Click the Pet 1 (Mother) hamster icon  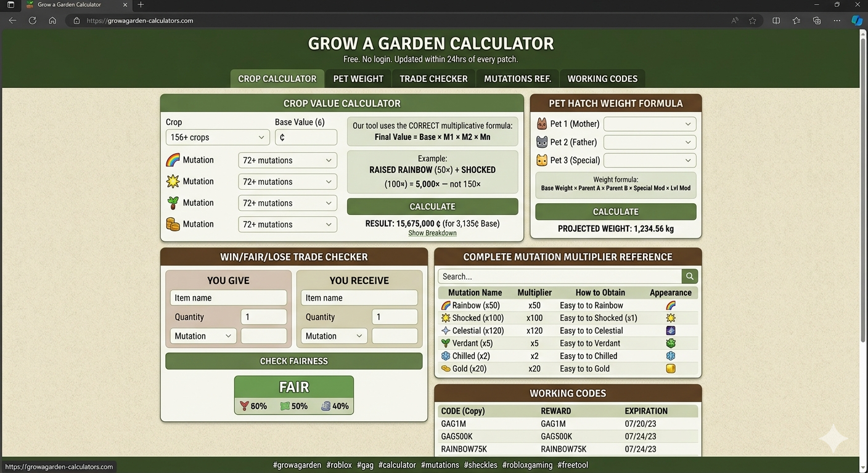541,123
